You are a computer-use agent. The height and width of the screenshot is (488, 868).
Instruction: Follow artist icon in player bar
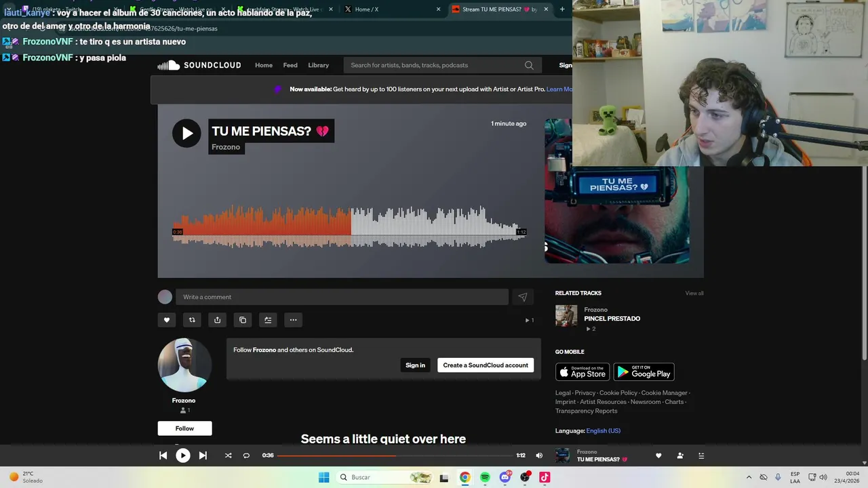pos(680,455)
